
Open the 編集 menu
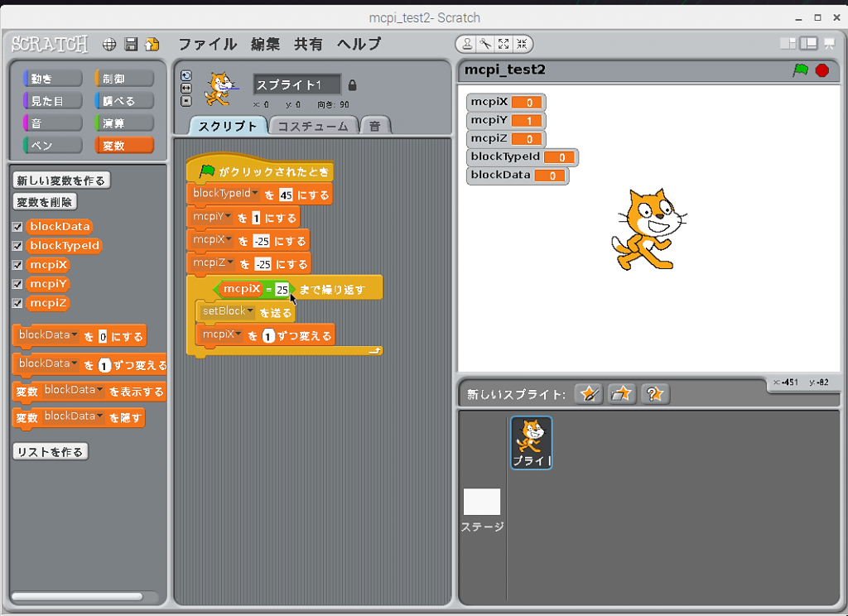265,44
